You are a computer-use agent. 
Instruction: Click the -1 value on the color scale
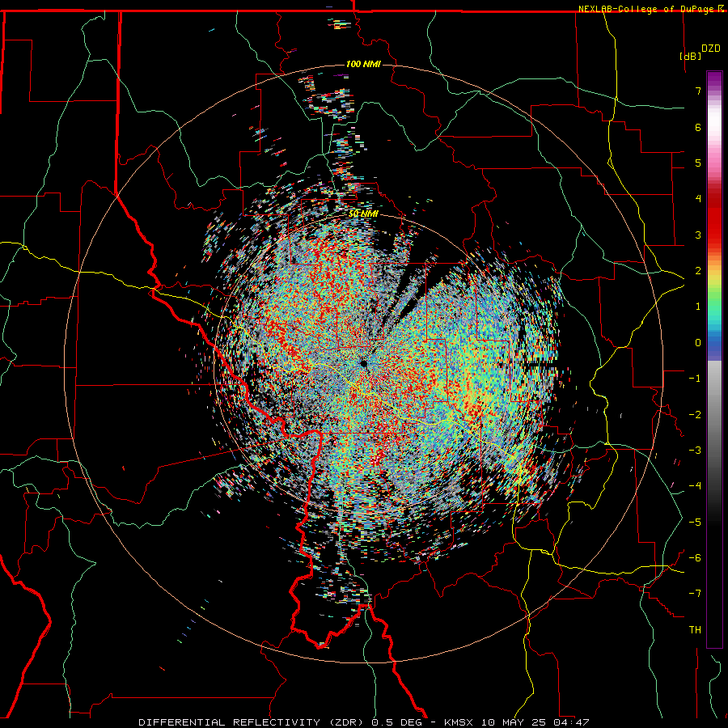click(695, 379)
